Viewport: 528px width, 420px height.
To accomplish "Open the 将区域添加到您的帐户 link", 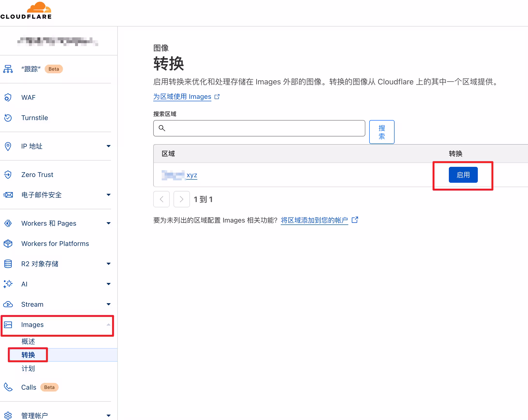I will pyautogui.click(x=314, y=220).
